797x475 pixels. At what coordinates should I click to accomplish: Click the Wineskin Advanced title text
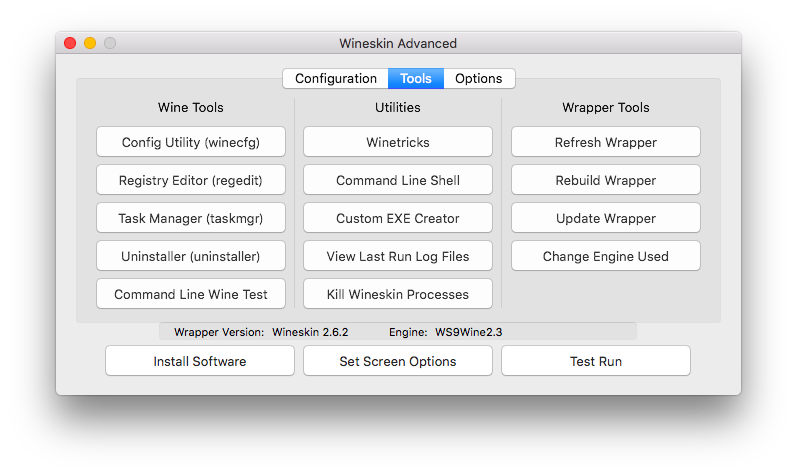coord(398,43)
